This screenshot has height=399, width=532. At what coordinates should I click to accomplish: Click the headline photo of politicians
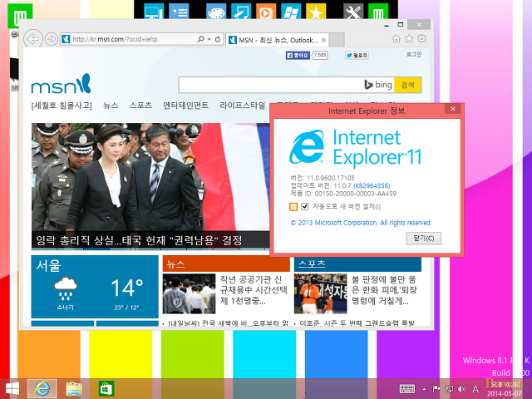coord(150,177)
